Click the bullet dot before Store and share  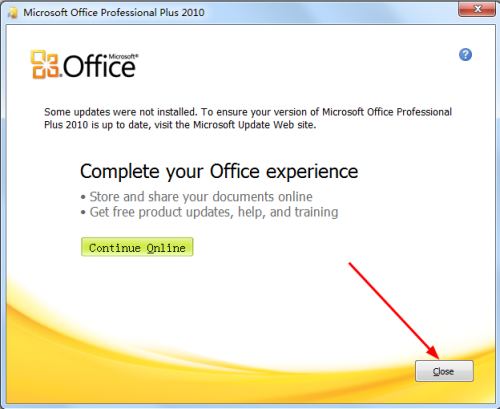(x=83, y=197)
